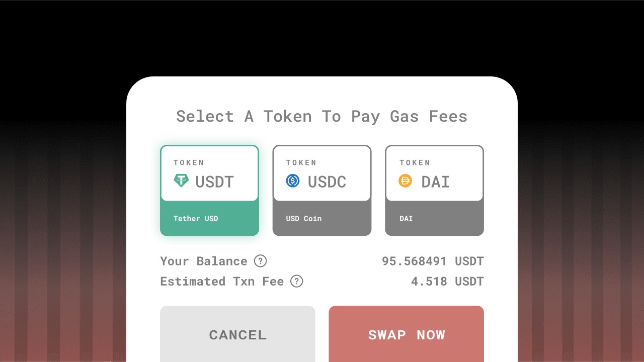
Task: Open the Your Balance help tooltip icon
Action: pos(260,261)
